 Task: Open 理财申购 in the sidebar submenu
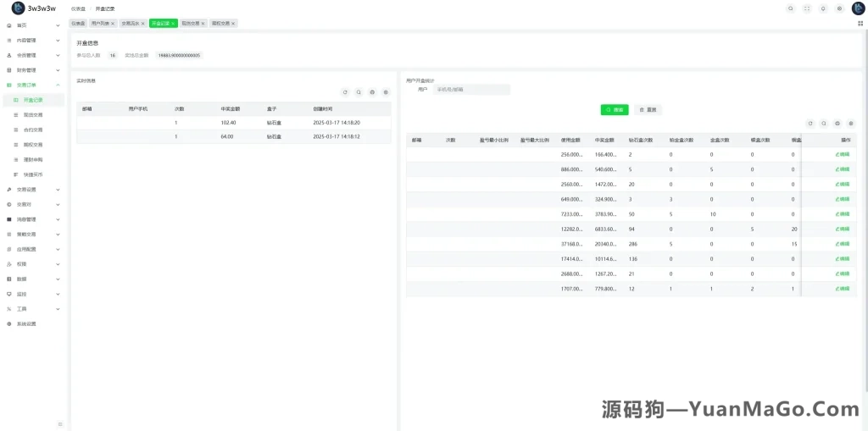[x=33, y=160]
